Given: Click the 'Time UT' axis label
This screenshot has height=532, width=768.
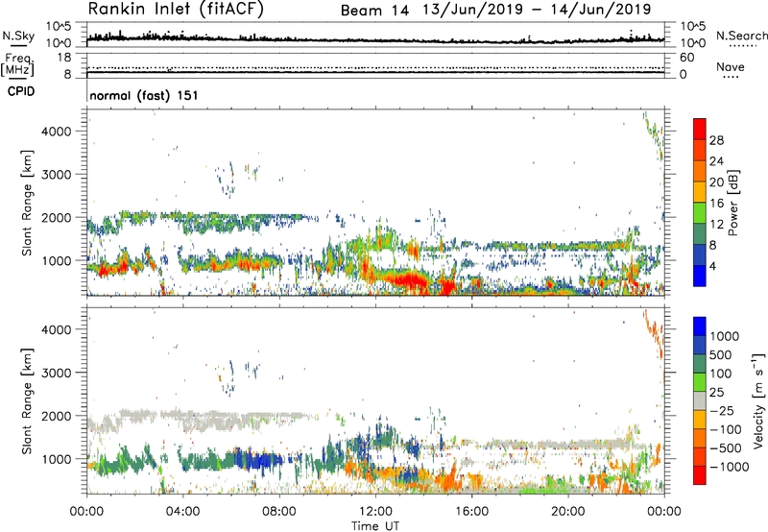Looking at the screenshot, I should click(x=375, y=526).
